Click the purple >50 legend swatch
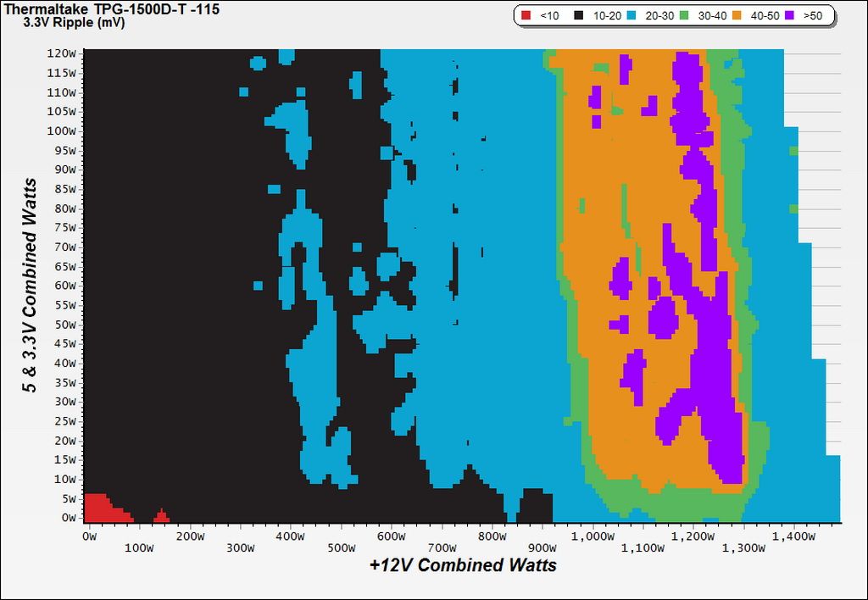 click(789, 15)
